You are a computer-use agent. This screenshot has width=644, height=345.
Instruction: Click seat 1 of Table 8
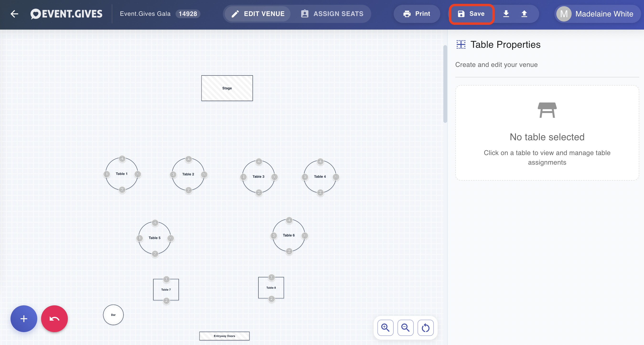(x=272, y=277)
